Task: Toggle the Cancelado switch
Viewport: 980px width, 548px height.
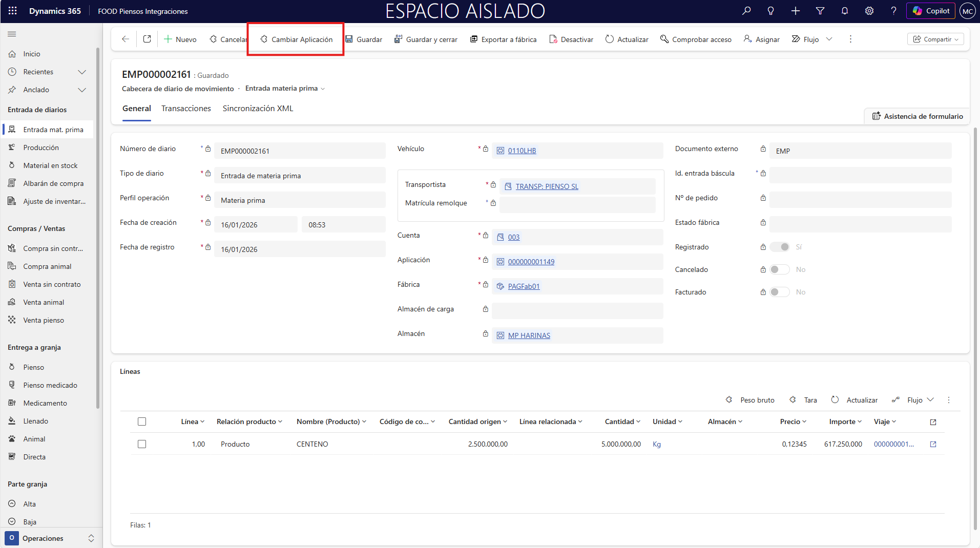Action: 779,269
